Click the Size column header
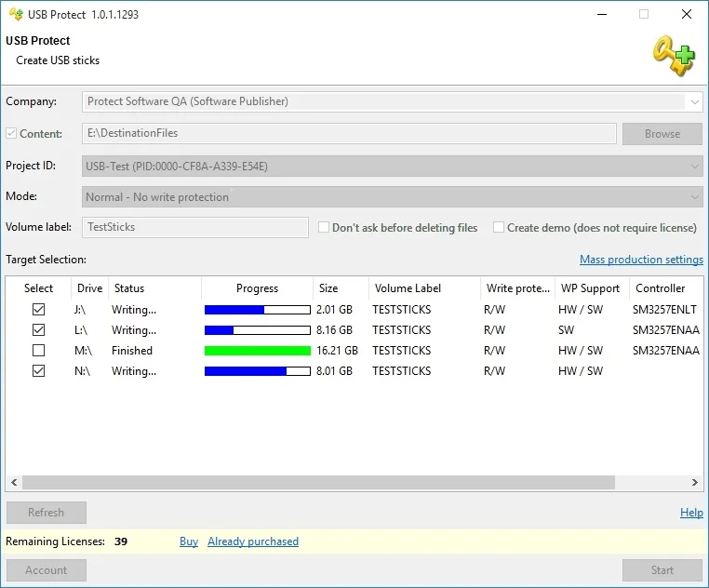 (328, 288)
